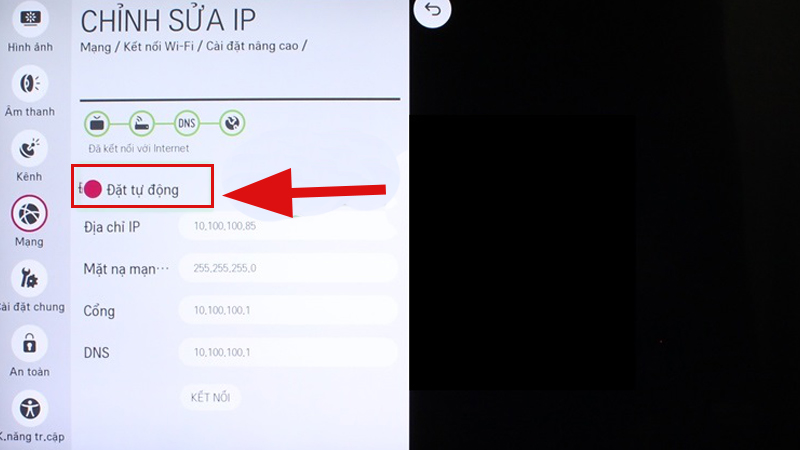
Task: Click the DNS circle status icon
Action: (x=187, y=123)
